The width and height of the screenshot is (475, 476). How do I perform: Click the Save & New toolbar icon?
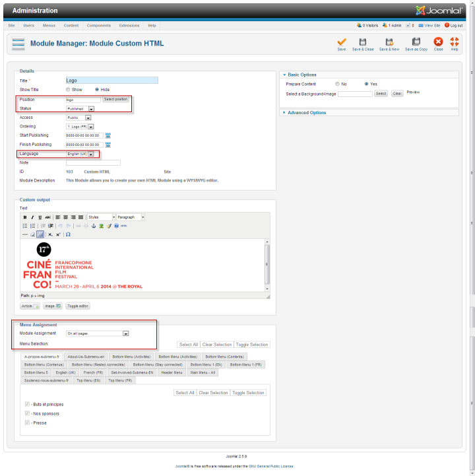389,44
